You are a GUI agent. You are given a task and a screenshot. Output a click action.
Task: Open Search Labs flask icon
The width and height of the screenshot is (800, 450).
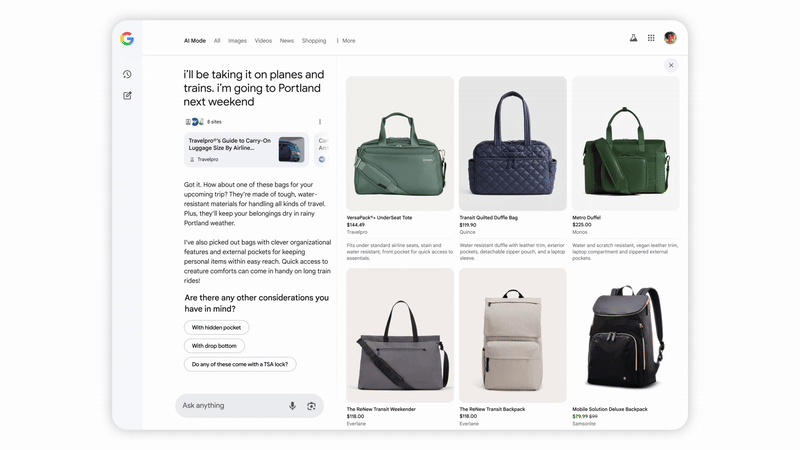point(633,38)
